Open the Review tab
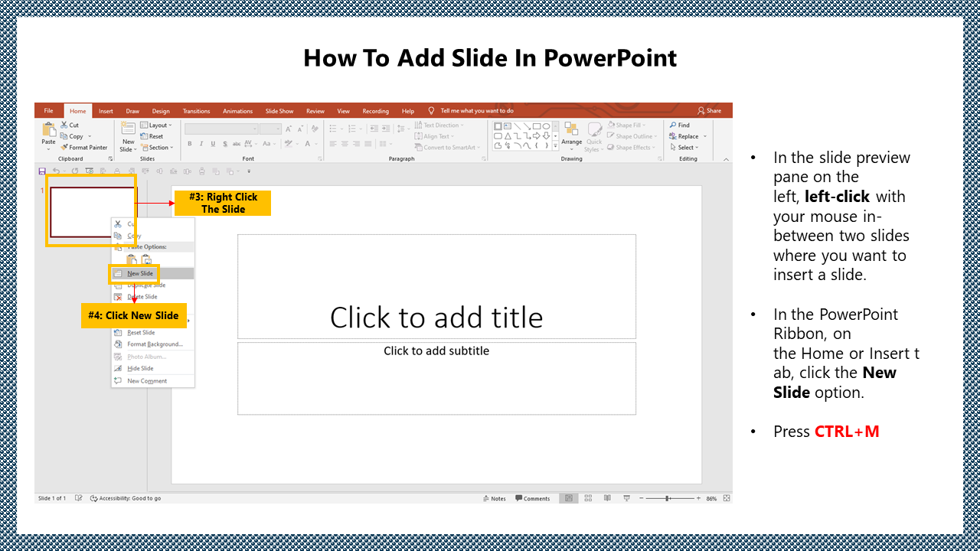980x551 pixels. (x=315, y=111)
